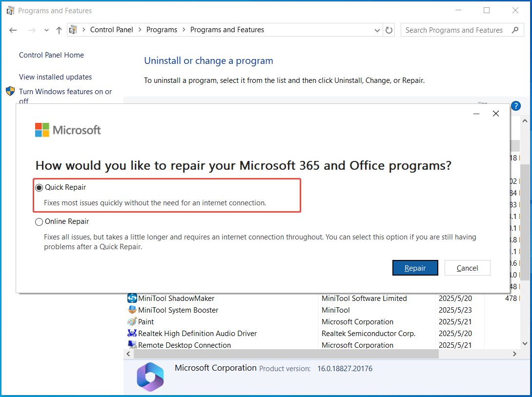The image size is (532, 397).
Task: Click the Realtek High Definition Audio Driver icon
Action: [x=131, y=333]
